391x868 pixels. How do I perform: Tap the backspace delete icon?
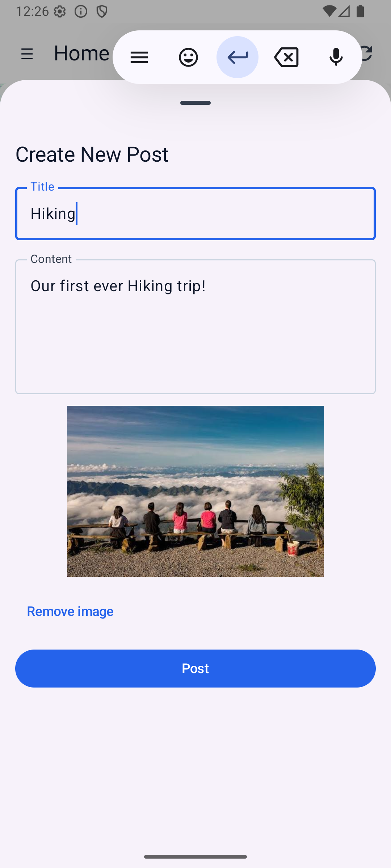286,57
